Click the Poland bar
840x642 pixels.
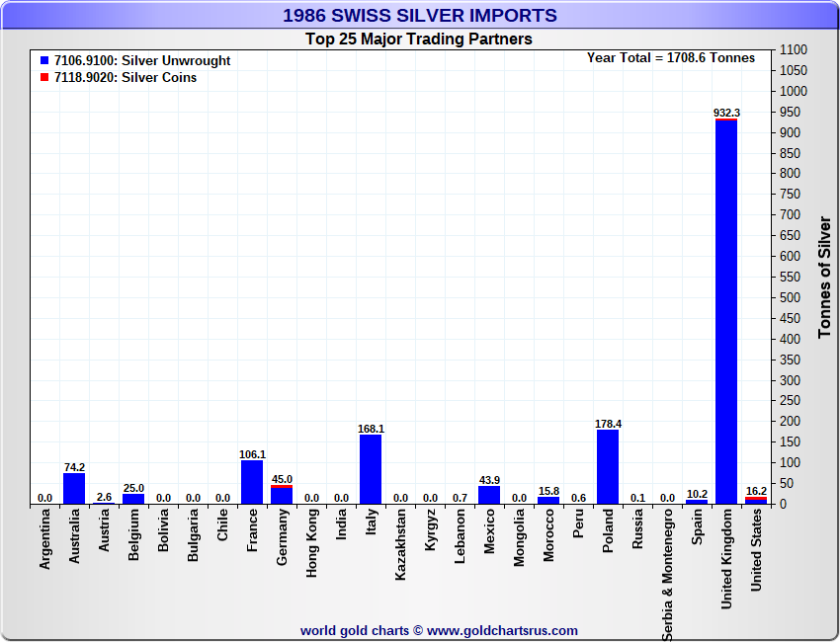[608, 467]
